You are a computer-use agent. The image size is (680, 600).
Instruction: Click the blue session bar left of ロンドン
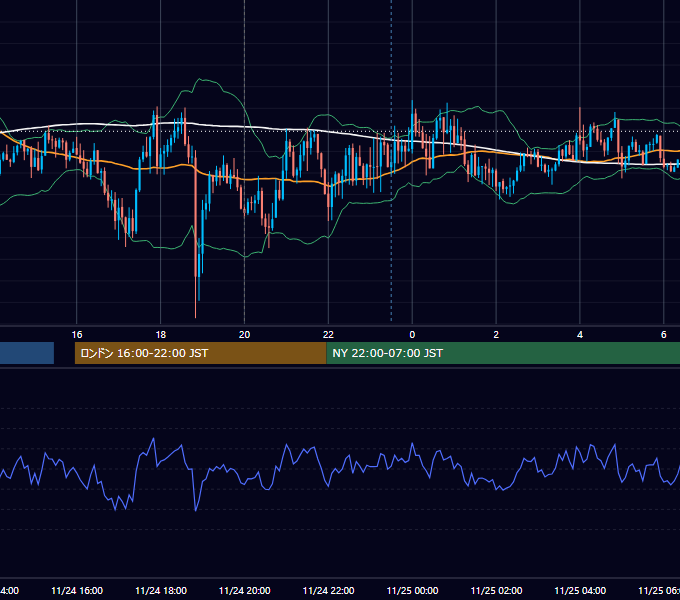pos(27,353)
